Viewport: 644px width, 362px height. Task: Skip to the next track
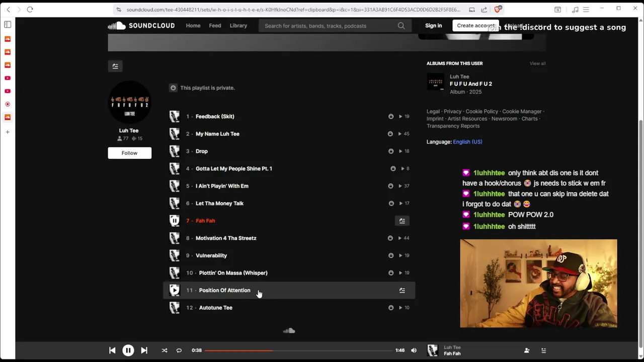[144, 350]
